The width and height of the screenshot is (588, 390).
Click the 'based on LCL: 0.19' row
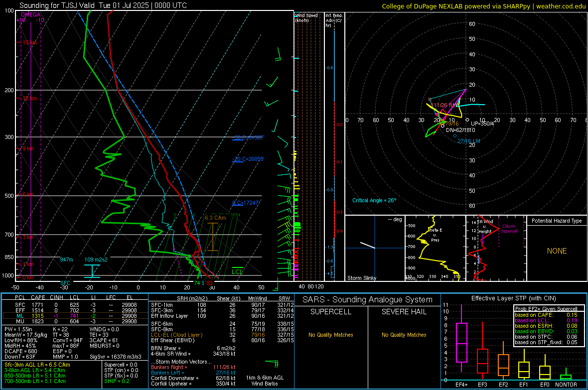pyautogui.click(x=546, y=320)
